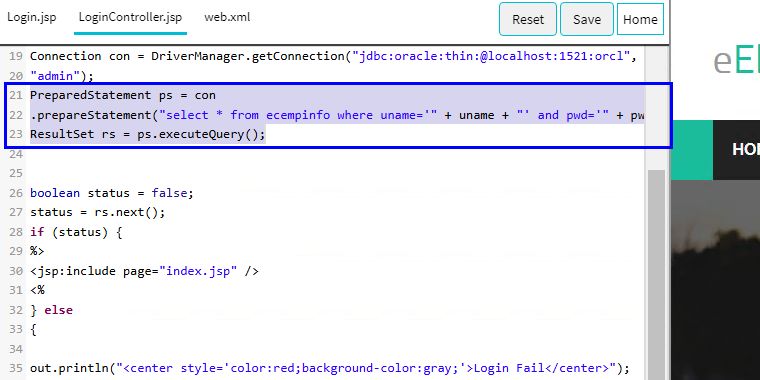Switch to the Login.jsp tab
This screenshot has height=380, width=760.
tap(32, 18)
